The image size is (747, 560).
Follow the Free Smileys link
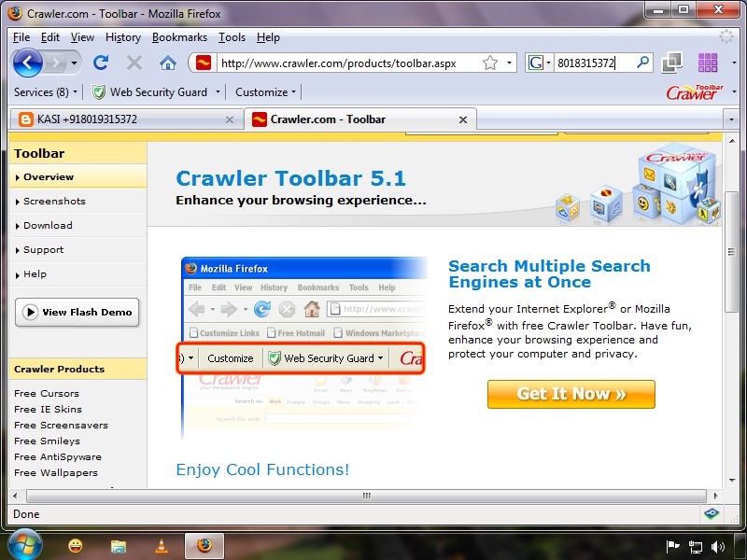[48, 441]
